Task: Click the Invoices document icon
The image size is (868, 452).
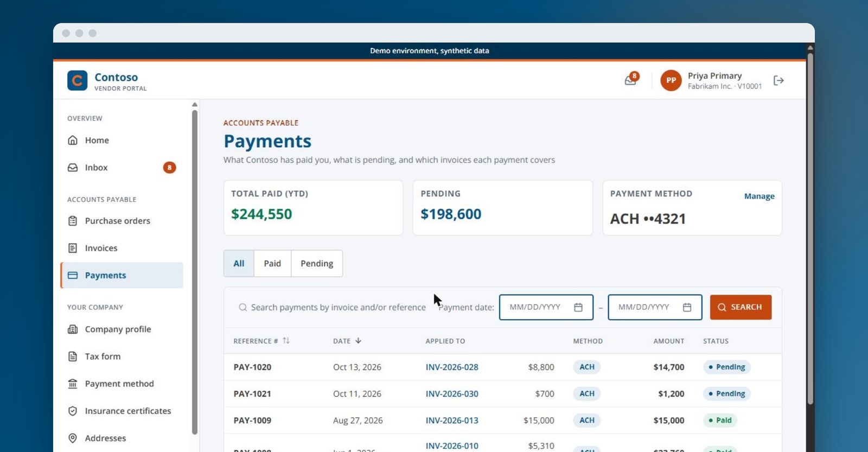Action: tap(73, 248)
